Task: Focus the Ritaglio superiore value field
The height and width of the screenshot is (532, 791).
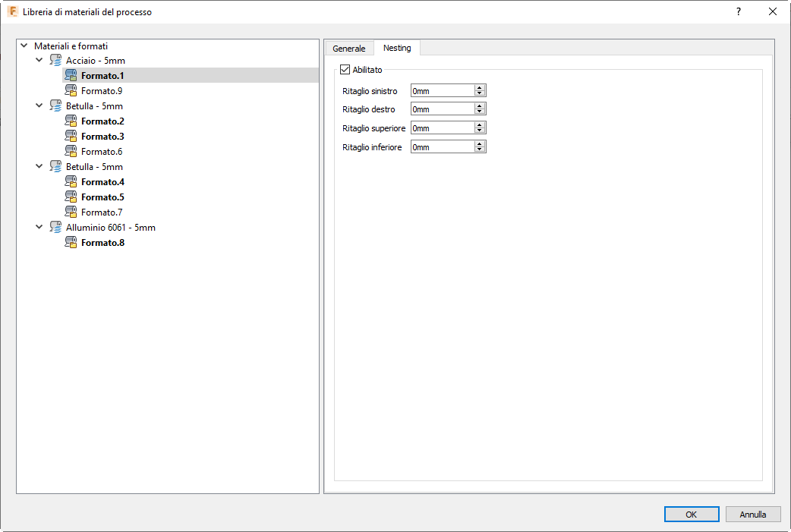Action: [443, 128]
